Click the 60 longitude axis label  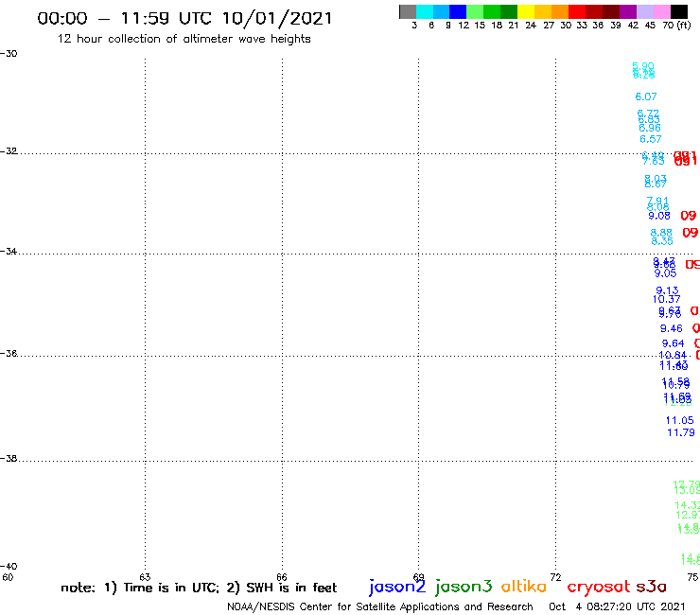[x=8, y=577]
